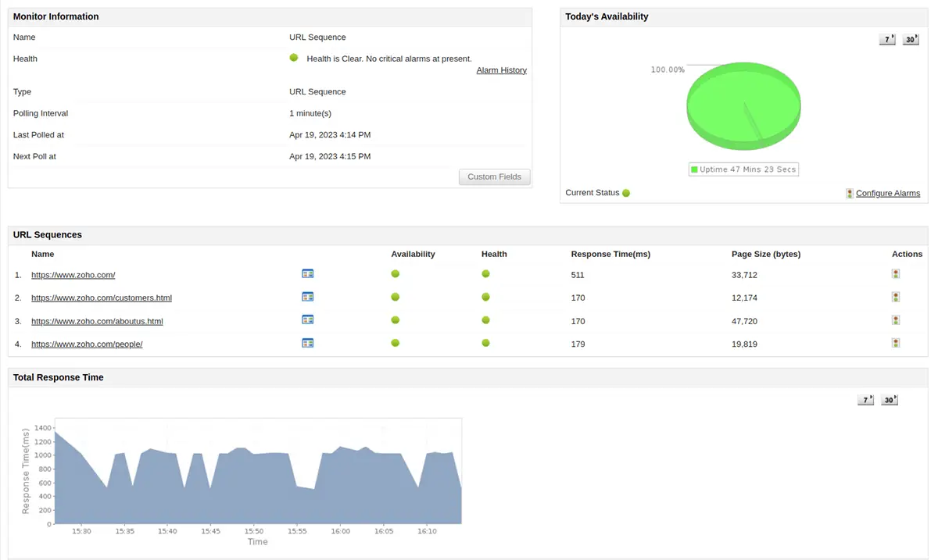
Task: Open the 30-day view in Total Response Time
Action: pos(889,399)
